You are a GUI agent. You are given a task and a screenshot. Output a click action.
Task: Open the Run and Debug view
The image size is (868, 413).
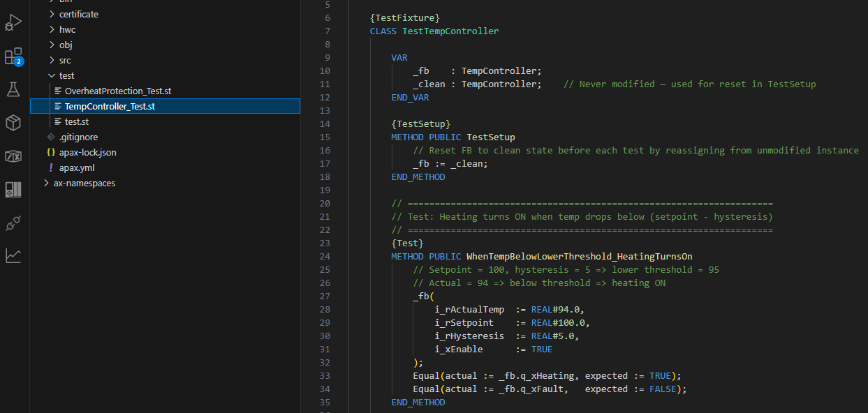point(13,22)
